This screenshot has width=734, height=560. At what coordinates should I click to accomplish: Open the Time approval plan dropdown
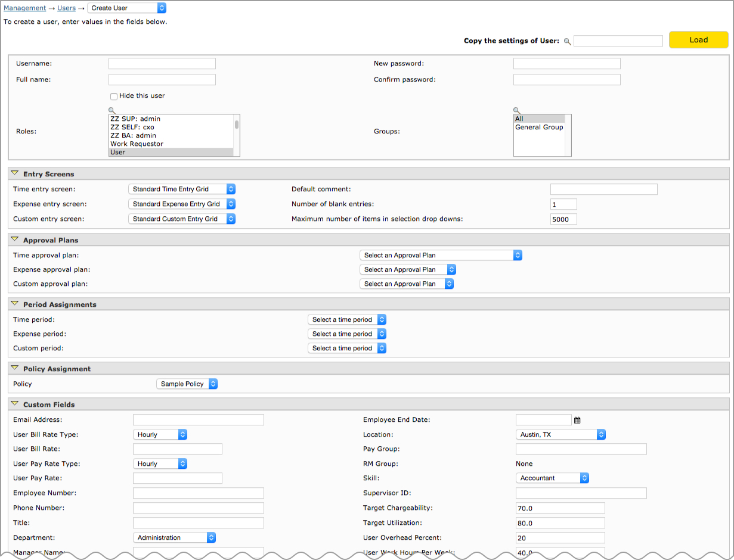point(441,255)
